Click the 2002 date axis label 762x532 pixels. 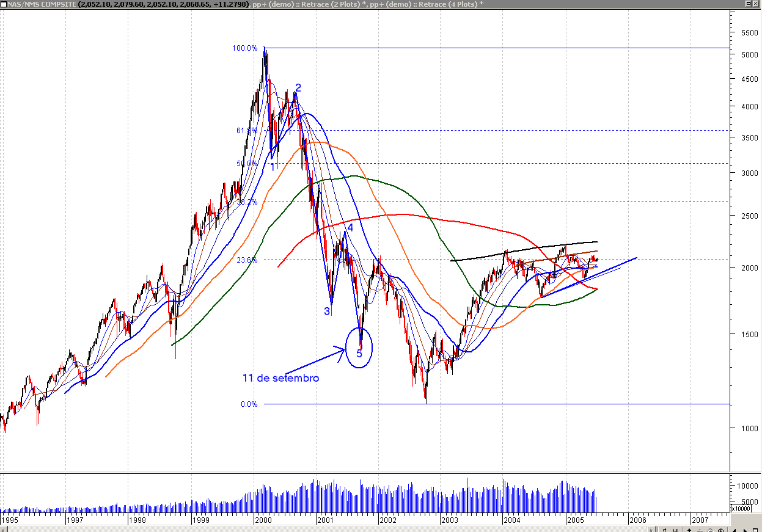pyautogui.click(x=387, y=520)
